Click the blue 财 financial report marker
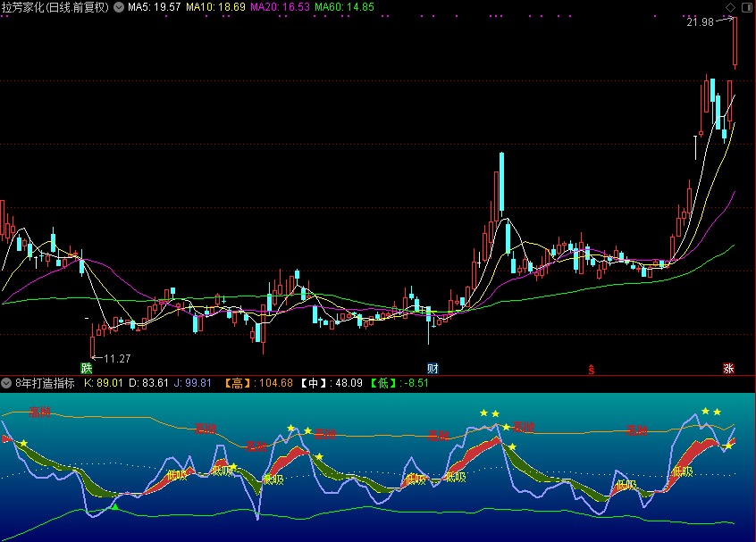The image size is (756, 542). (433, 368)
